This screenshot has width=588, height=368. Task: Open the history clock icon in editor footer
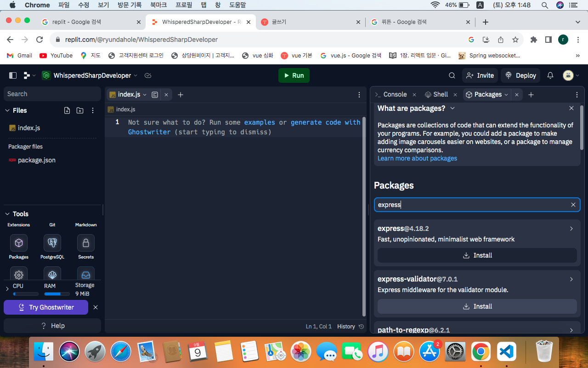click(x=362, y=327)
